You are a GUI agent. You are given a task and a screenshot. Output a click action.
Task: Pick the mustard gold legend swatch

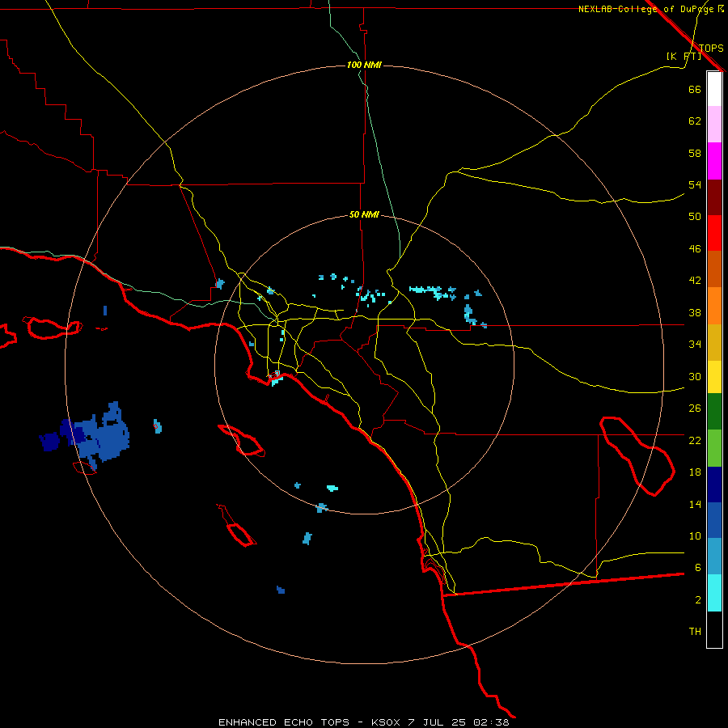(x=714, y=342)
